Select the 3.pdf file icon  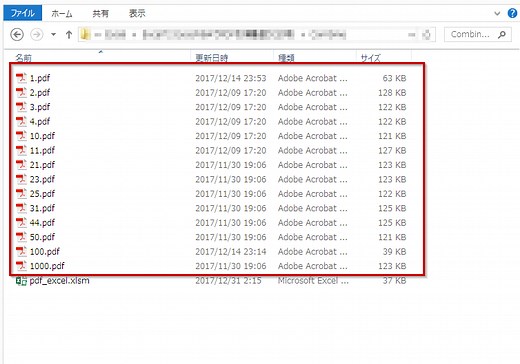coord(21,107)
